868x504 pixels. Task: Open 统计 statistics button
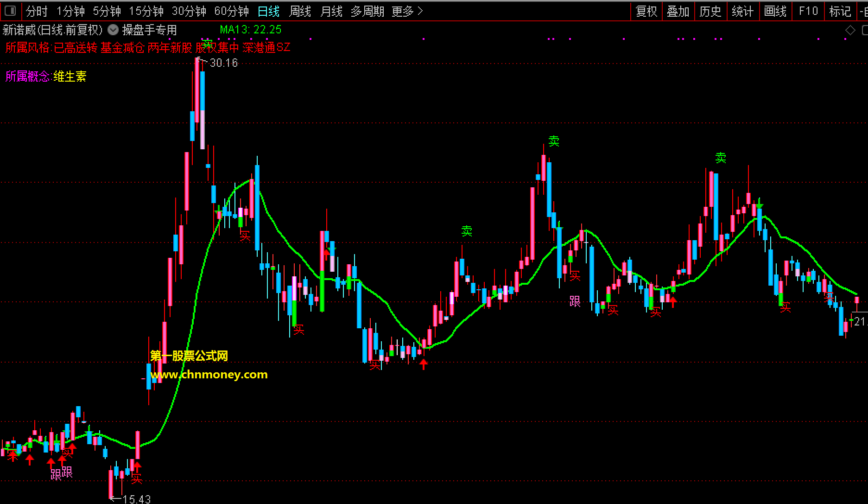point(743,11)
